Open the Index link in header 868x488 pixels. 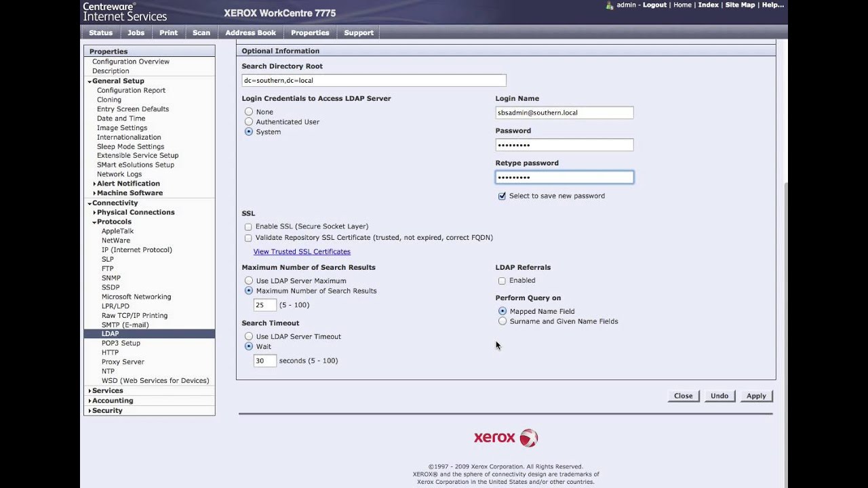708,5
